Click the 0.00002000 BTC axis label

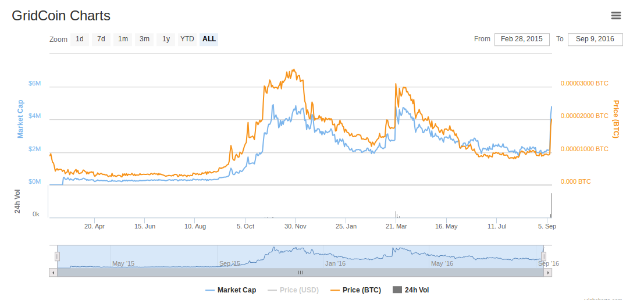coord(585,116)
